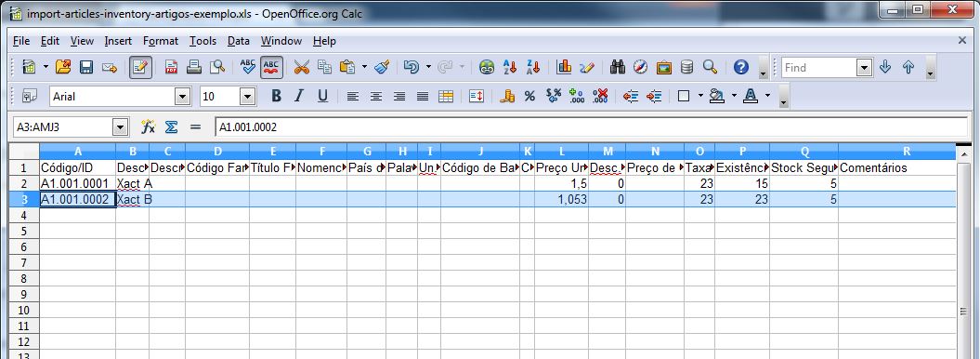Open OpenOffice Help question mark

point(740,67)
